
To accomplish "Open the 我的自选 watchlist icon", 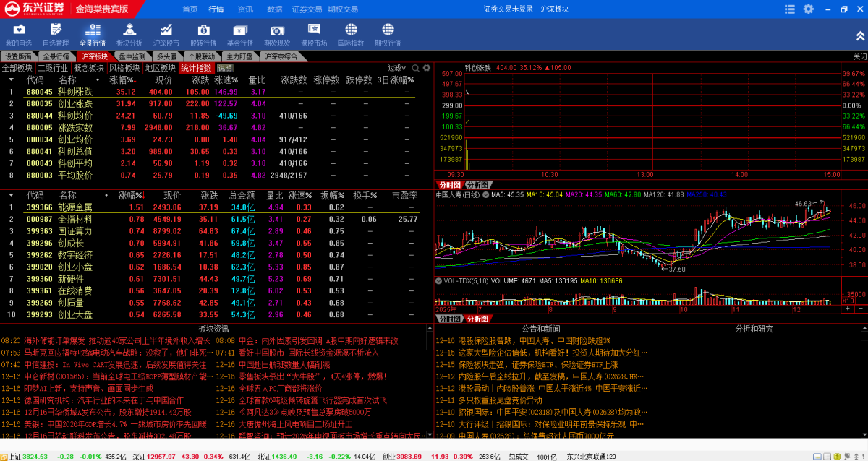I will tap(18, 33).
